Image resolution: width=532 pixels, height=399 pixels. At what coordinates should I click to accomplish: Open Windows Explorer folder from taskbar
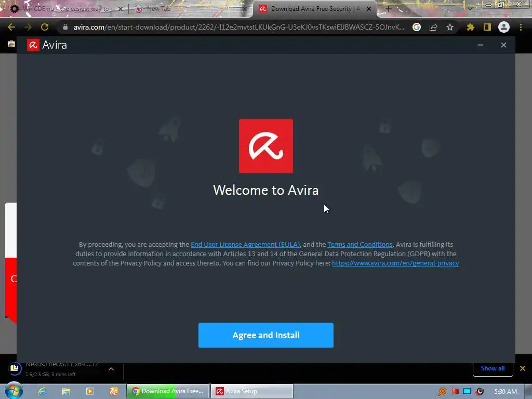pyautogui.click(x=66, y=391)
